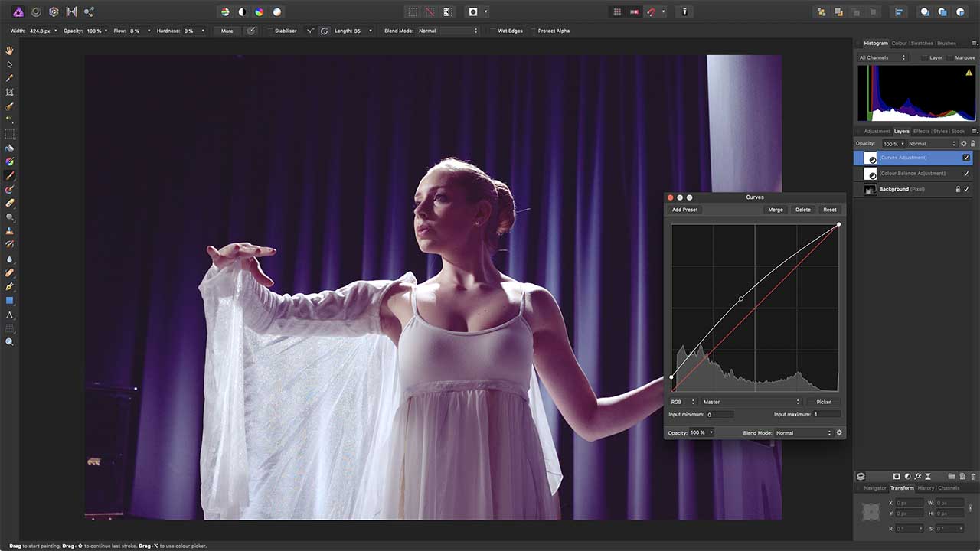Click the Reset button in Curves
This screenshot has width=980, height=551.
pyautogui.click(x=829, y=210)
